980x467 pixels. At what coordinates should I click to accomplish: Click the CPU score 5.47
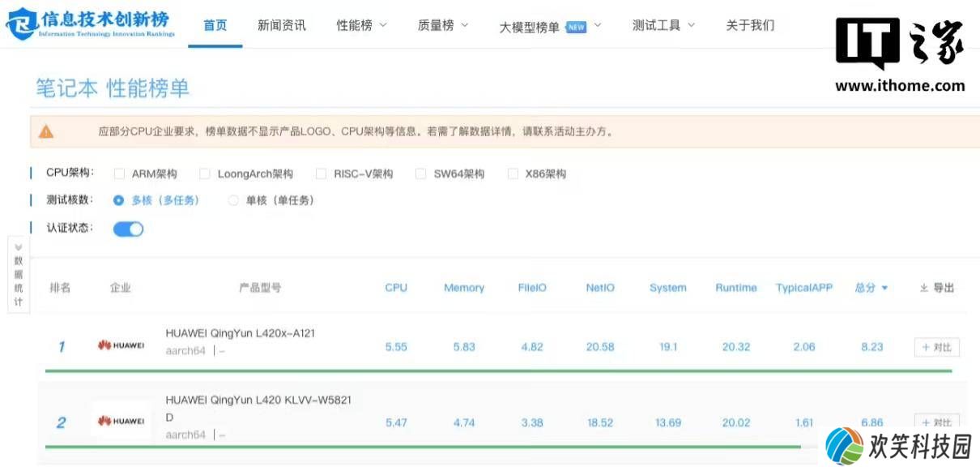[x=396, y=422]
